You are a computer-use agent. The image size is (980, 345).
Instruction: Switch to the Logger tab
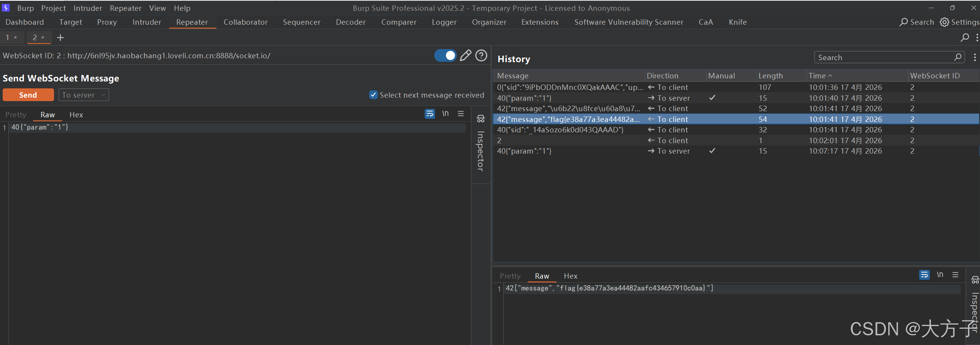pos(444,22)
